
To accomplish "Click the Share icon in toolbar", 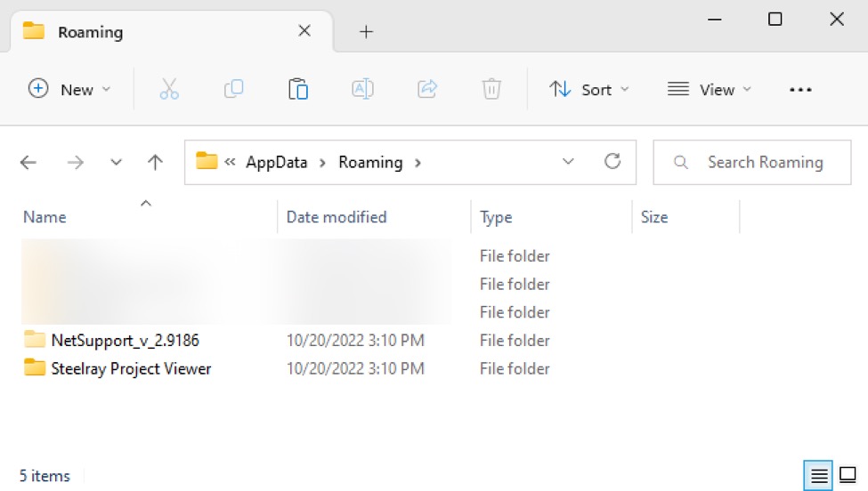I will click(427, 89).
